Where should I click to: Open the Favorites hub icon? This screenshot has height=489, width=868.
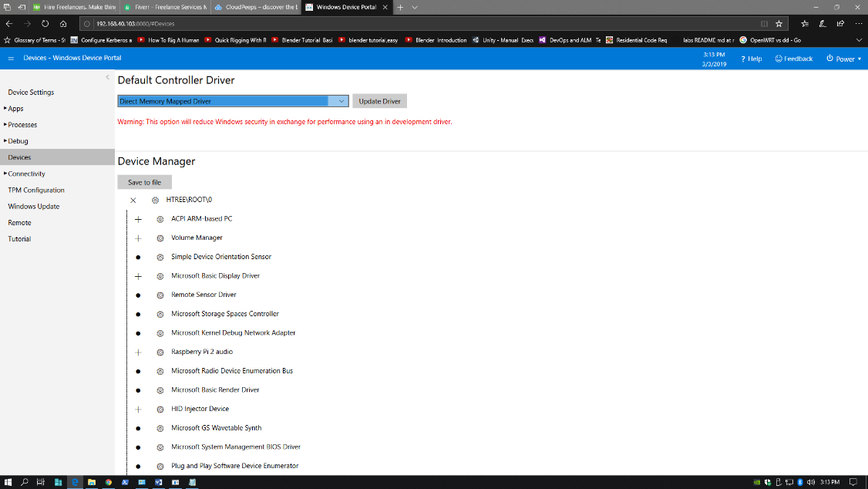[x=805, y=24]
